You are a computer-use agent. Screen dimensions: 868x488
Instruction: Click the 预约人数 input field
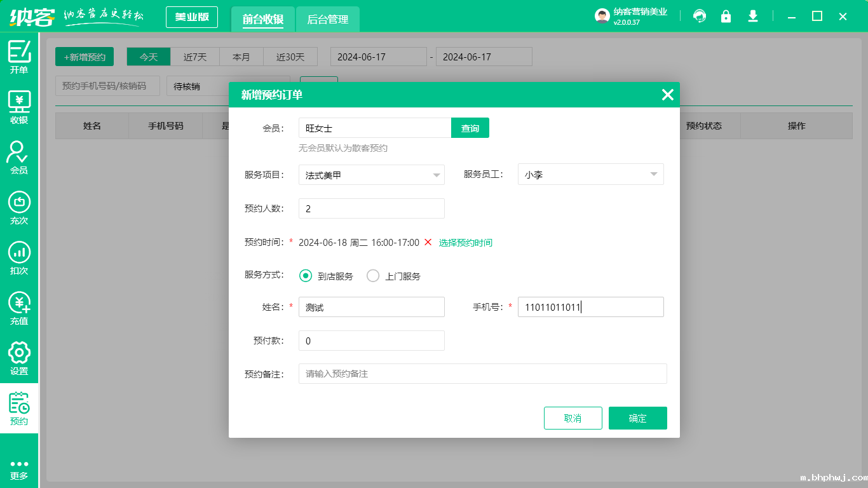pyautogui.click(x=372, y=208)
